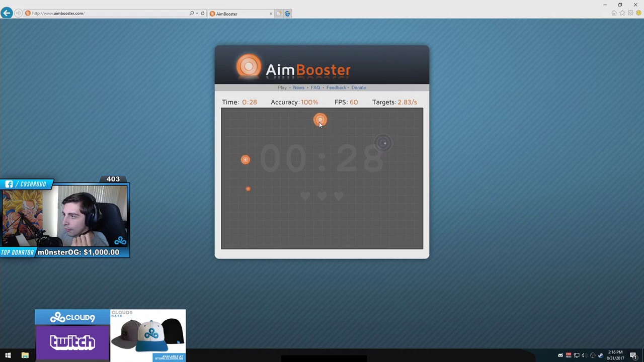644x362 pixels.
Task: Click the 403 counter above the webcam
Action: [x=113, y=179]
